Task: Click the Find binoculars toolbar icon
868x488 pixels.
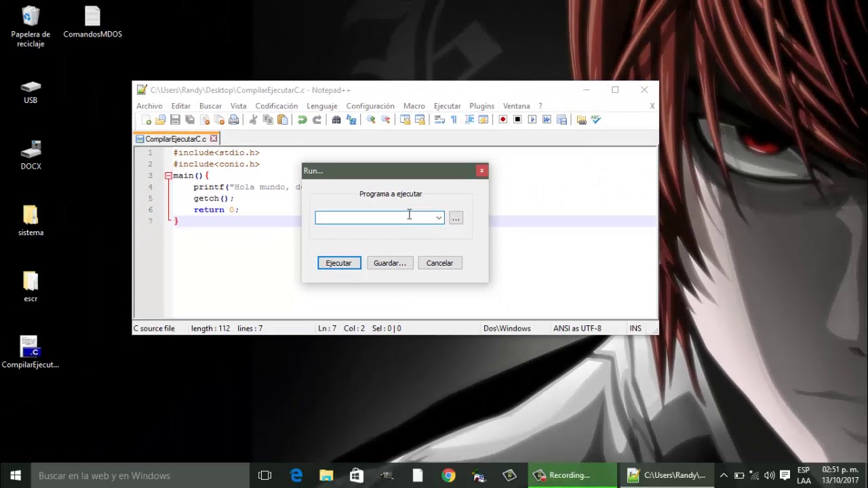Action: 336,120
